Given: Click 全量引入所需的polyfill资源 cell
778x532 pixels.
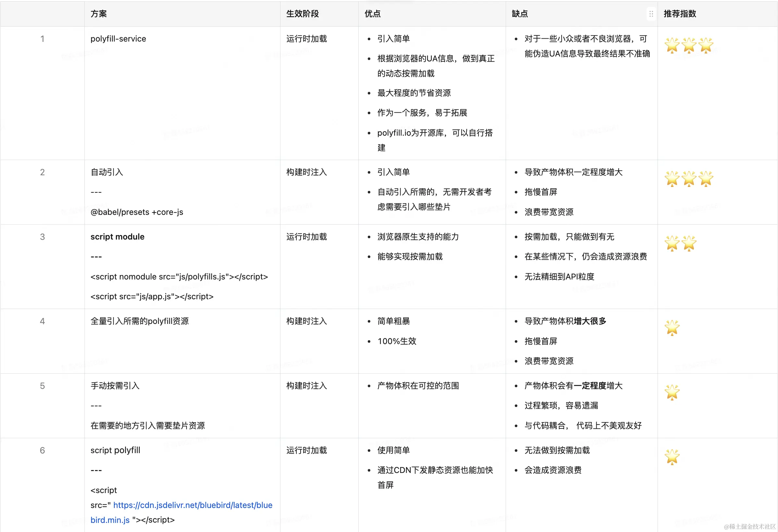Looking at the screenshot, I should pyautogui.click(x=139, y=321).
